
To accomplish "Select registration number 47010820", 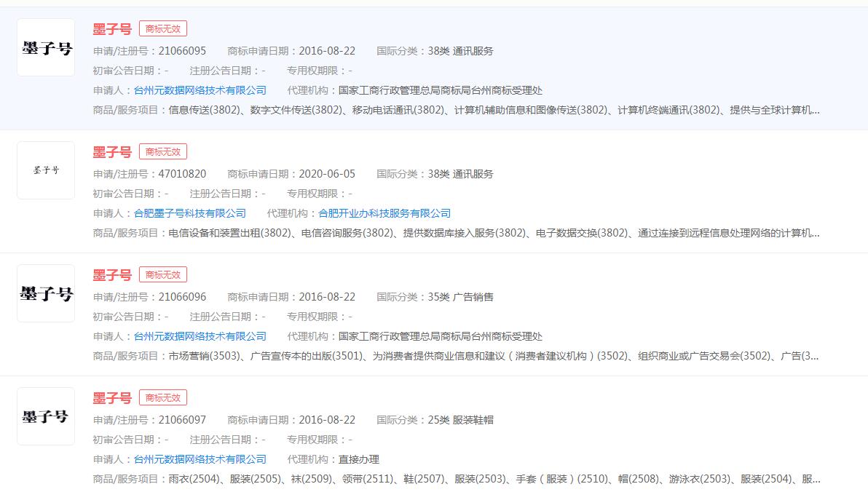I will point(182,174).
